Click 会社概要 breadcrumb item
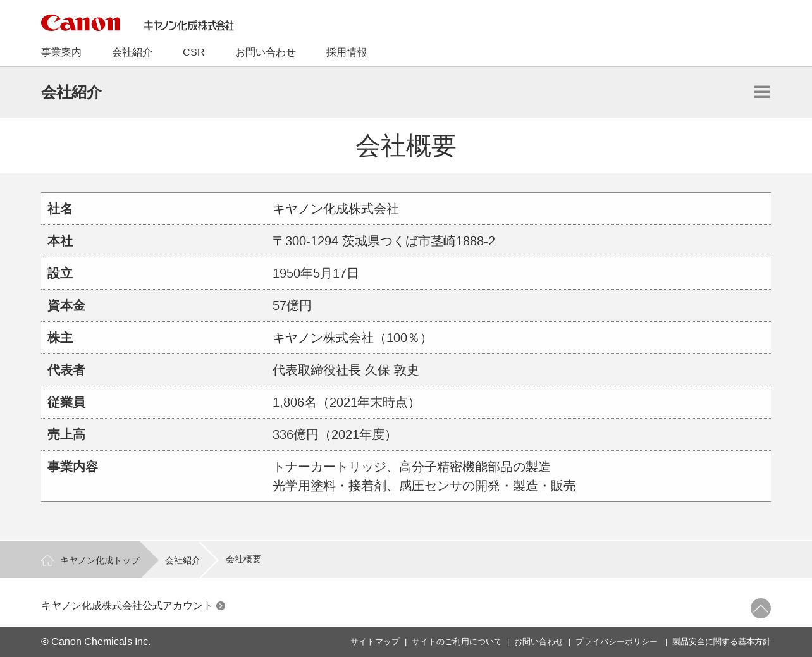 243,560
